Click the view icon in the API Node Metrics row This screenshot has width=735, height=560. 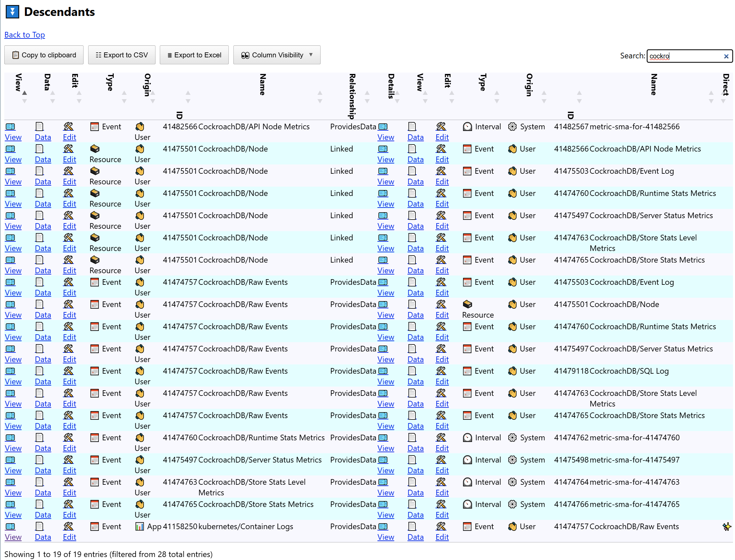click(x=10, y=127)
